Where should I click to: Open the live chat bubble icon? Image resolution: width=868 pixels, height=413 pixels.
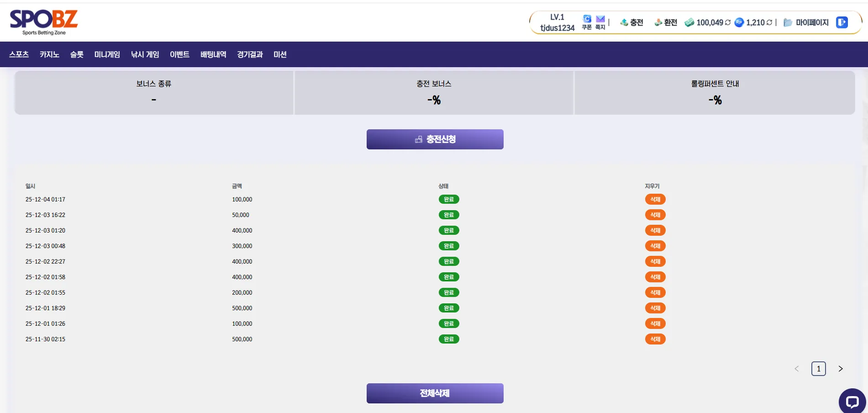coord(852,402)
